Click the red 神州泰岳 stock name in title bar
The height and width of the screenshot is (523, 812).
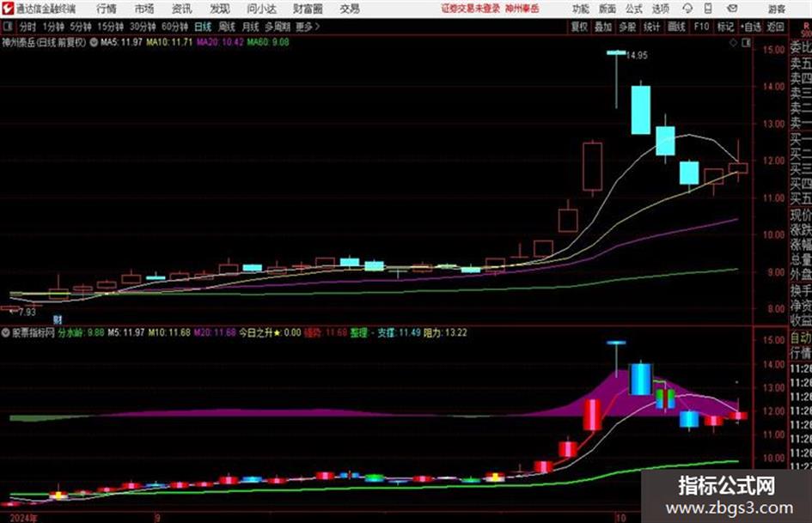[x=522, y=9]
